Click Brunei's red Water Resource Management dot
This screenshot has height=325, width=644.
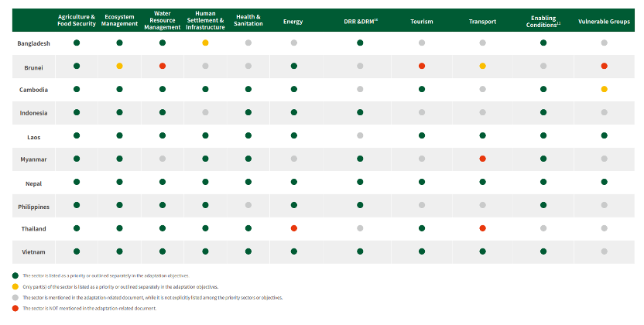[163, 66]
